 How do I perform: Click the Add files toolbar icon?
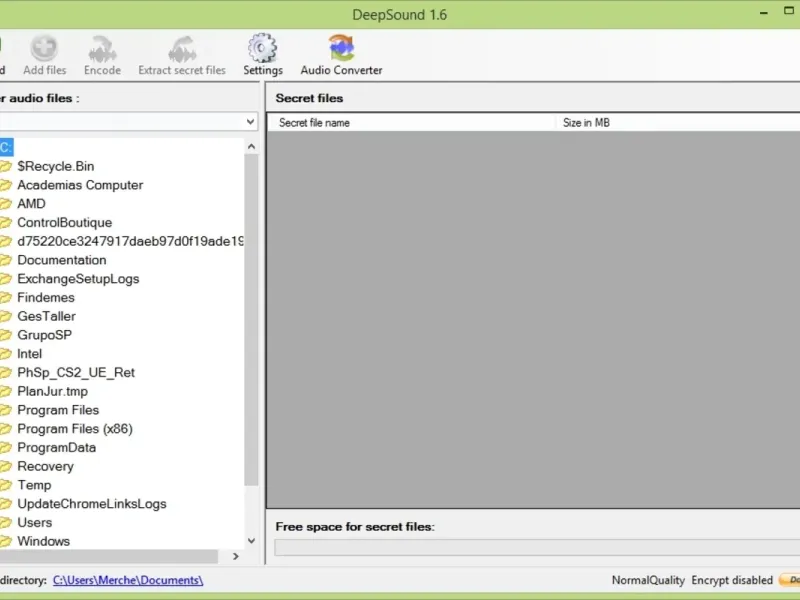click(44, 55)
